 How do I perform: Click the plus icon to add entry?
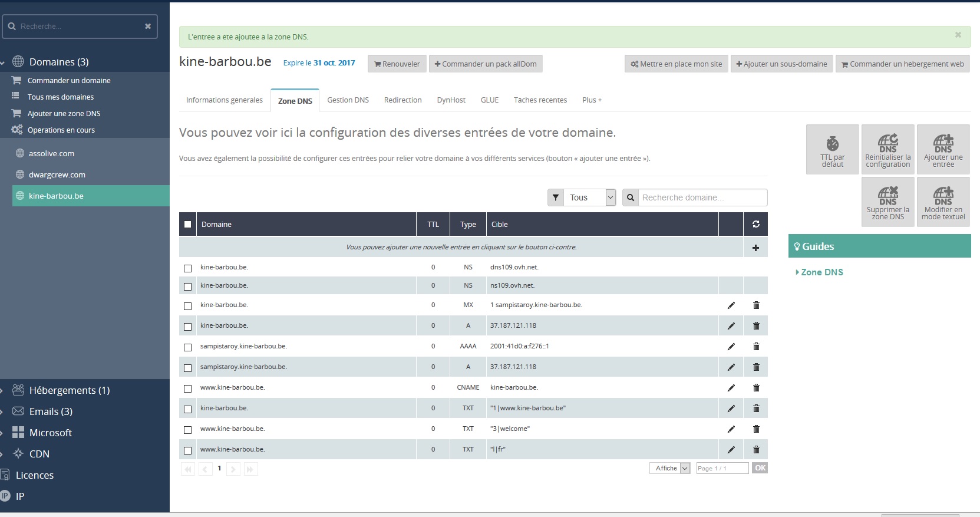[755, 248]
